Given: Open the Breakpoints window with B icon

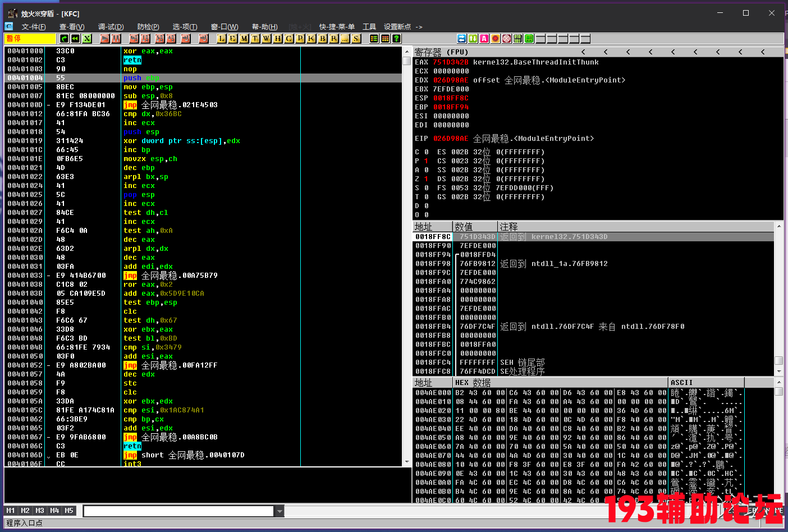Looking at the screenshot, I should click(x=323, y=39).
